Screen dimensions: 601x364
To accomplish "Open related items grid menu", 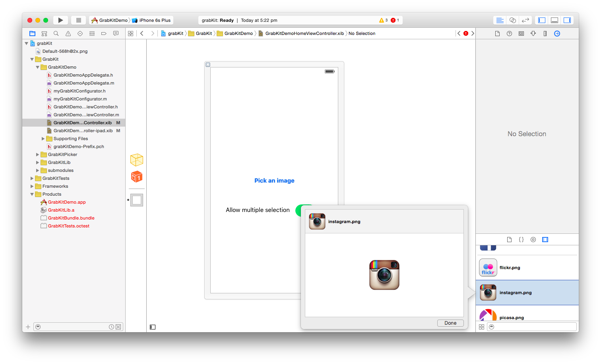I will coord(130,34).
